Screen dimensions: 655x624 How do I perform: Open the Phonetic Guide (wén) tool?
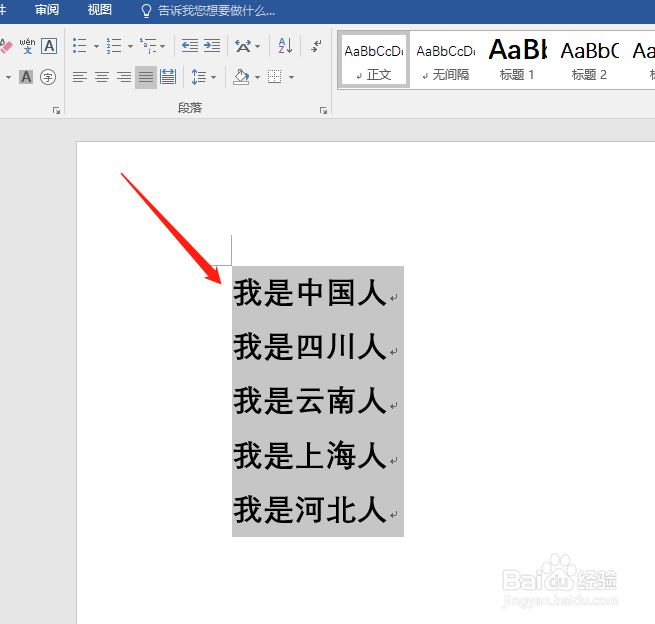27,46
